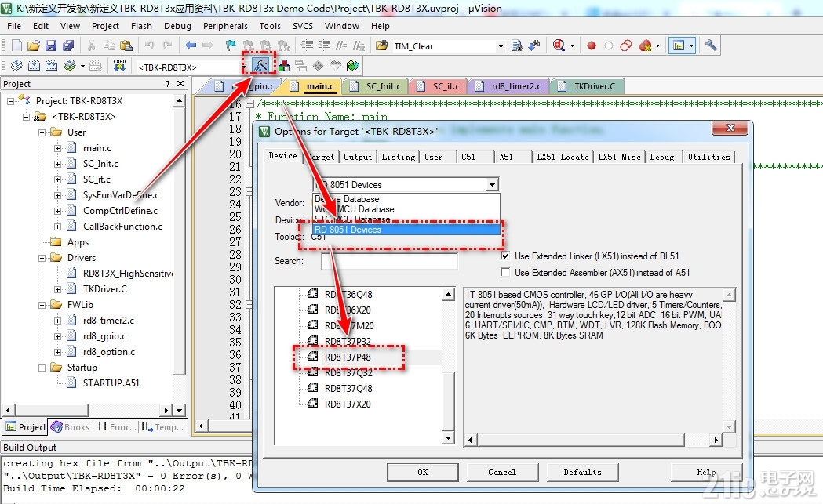Kill all breakpoints icon
The width and height of the screenshot is (823, 504).
(645, 45)
